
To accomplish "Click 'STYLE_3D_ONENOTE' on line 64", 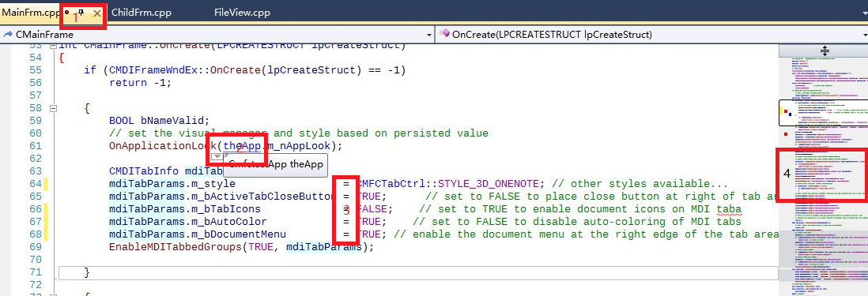I will click(x=489, y=184).
